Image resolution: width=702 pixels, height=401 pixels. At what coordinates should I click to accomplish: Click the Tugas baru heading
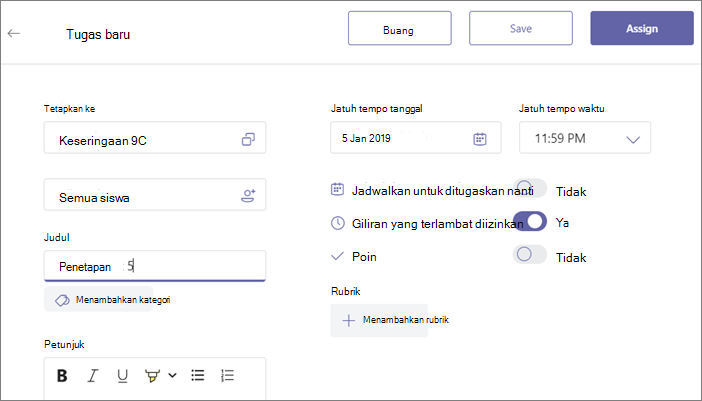[98, 34]
